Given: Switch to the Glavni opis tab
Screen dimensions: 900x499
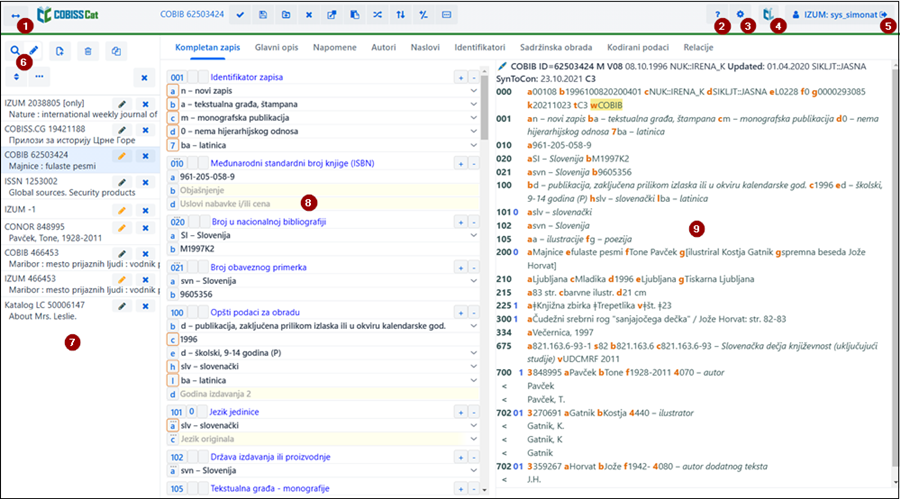Looking at the screenshot, I should pyautogui.click(x=277, y=47).
